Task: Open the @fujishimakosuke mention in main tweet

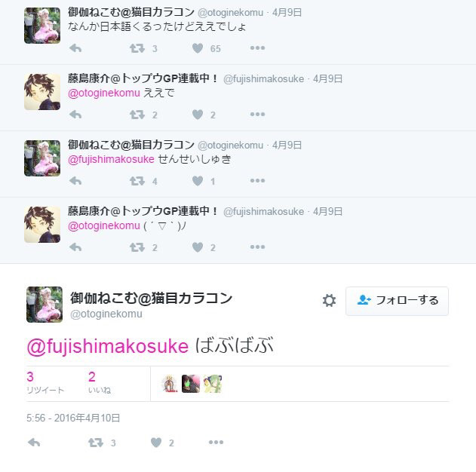Action: pyautogui.click(x=108, y=346)
